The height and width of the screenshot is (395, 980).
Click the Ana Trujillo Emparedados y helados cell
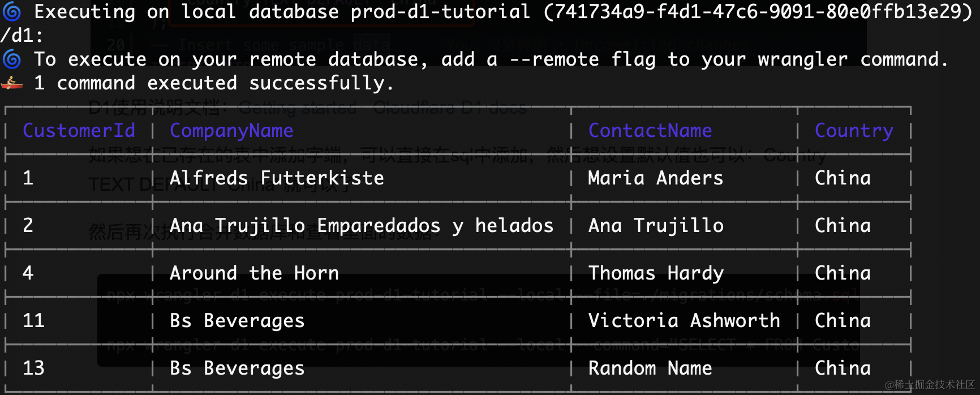point(362,226)
